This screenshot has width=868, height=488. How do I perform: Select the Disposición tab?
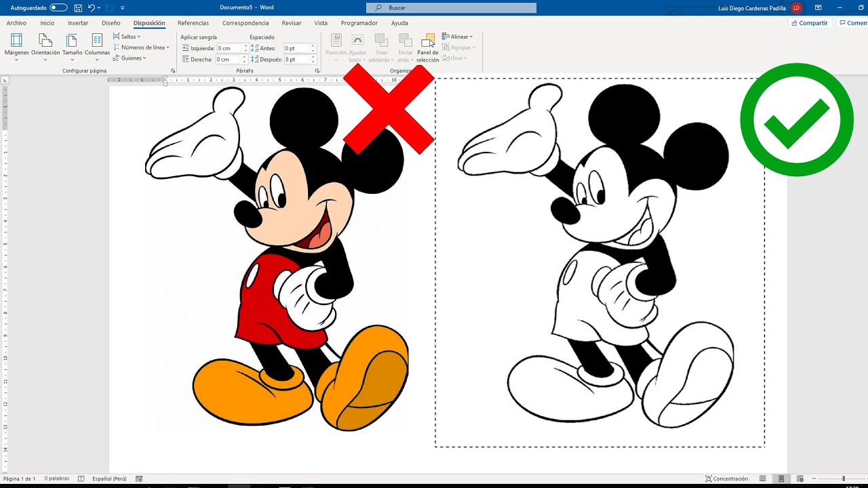point(149,23)
